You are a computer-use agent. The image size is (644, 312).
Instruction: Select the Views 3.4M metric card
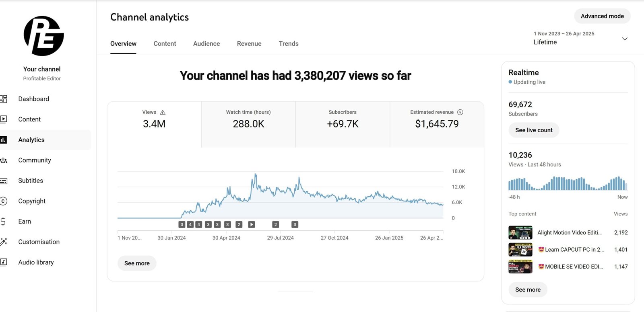pos(154,124)
